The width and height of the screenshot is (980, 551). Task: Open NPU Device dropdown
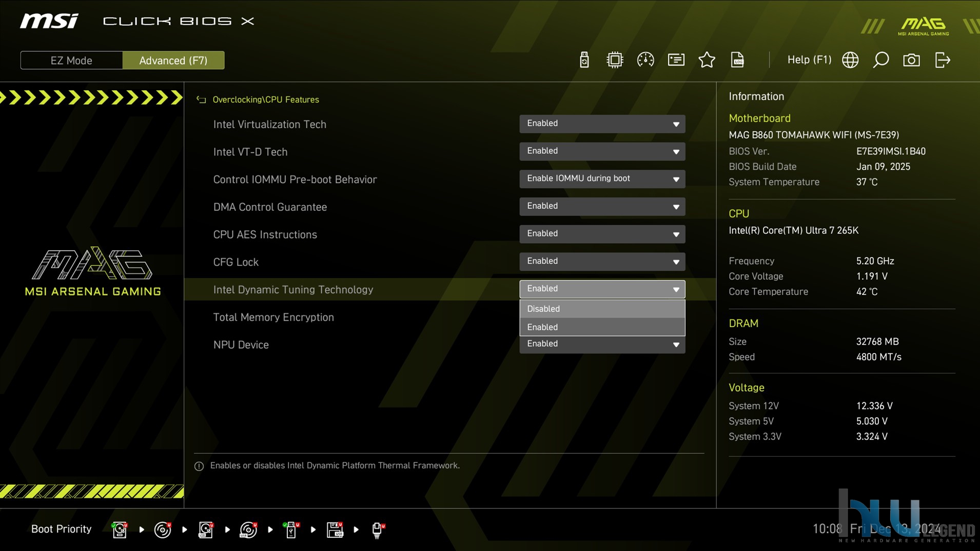click(602, 344)
